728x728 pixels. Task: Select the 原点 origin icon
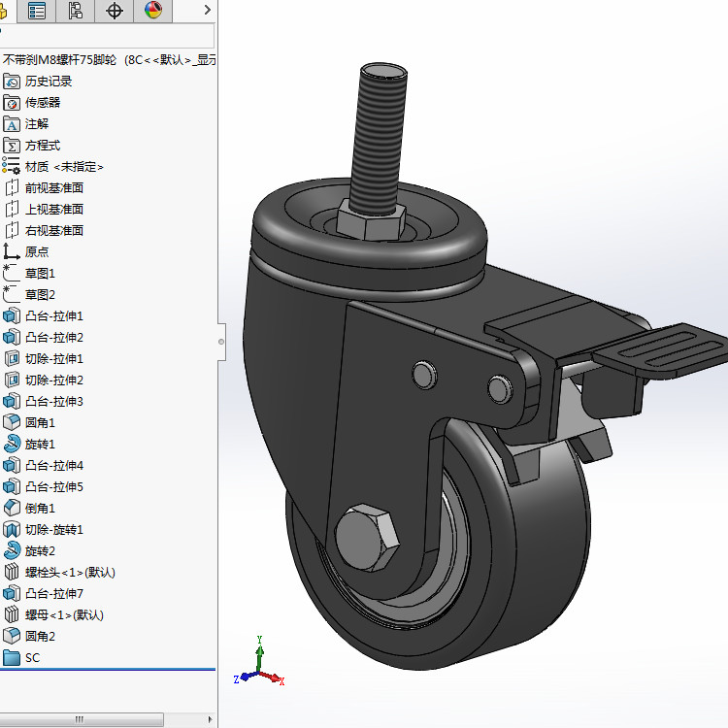pos(12,252)
